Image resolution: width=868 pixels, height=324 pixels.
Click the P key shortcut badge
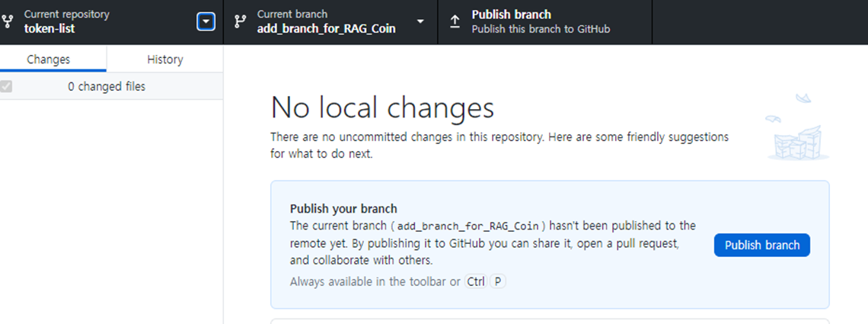[498, 281]
